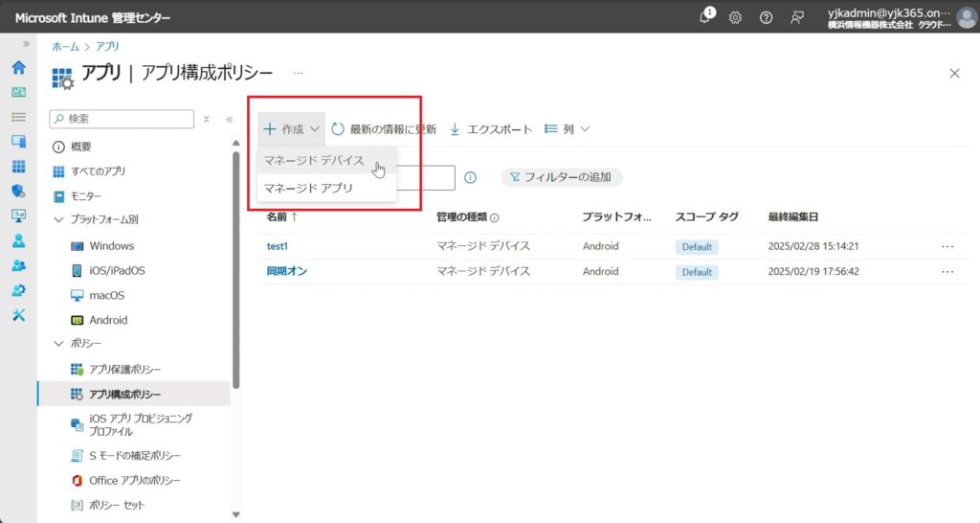Click the Home icon in left rail
The image size is (980, 523).
point(18,67)
